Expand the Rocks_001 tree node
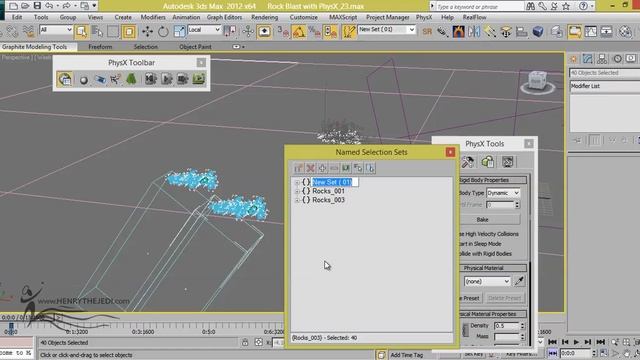 [297, 191]
